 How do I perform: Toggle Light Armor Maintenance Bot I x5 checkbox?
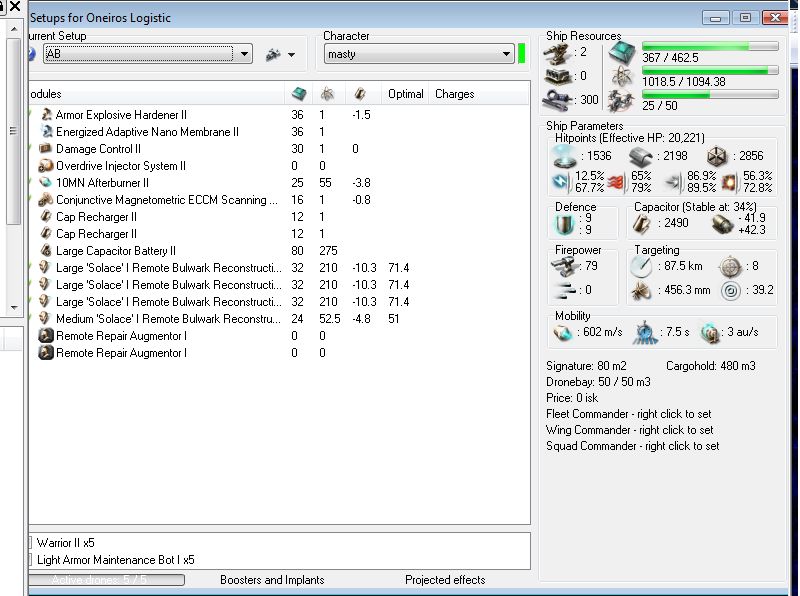pyautogui.click(x=30, y=560)
